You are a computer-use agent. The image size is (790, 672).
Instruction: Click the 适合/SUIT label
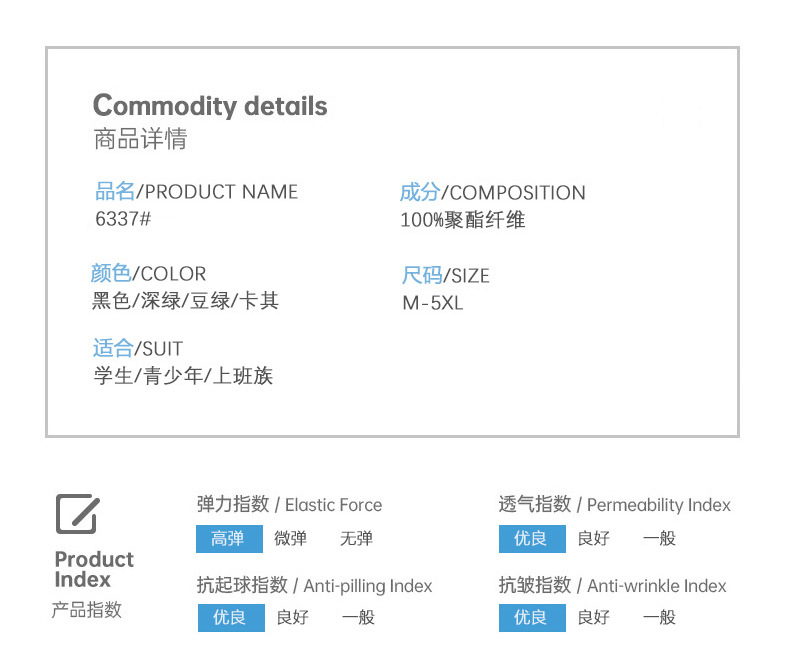[x=138, y=349]
